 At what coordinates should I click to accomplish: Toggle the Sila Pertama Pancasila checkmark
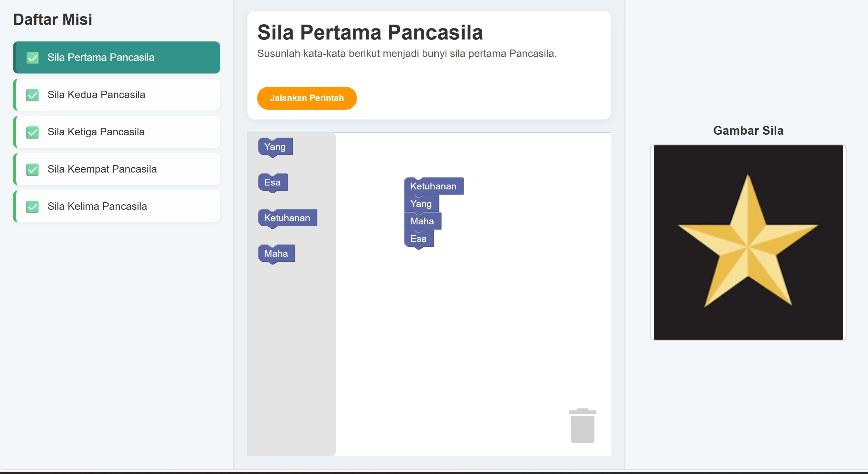tap(33, 58)
